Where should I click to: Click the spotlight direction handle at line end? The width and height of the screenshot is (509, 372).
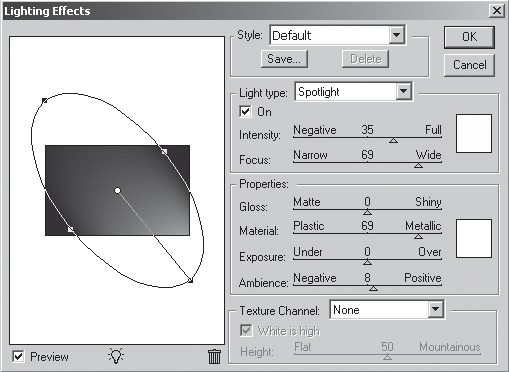pos(190,281)
